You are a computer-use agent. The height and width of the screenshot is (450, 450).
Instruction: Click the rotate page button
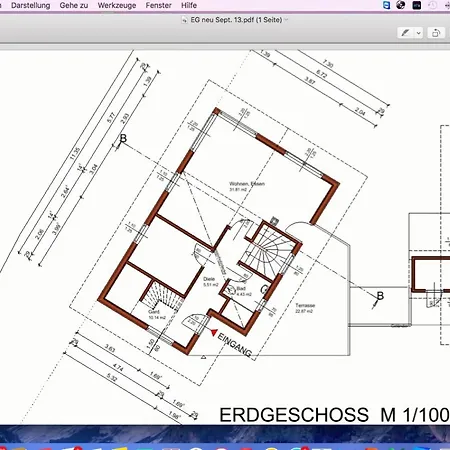[436, 33]
